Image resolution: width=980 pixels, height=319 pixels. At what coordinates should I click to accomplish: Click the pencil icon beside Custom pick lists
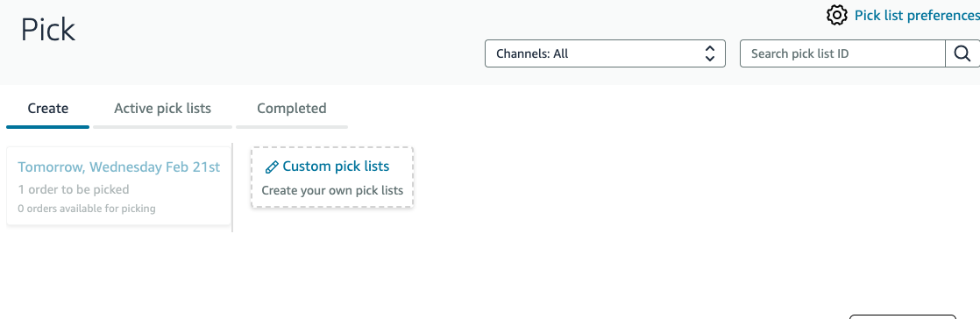click(271, 167)
